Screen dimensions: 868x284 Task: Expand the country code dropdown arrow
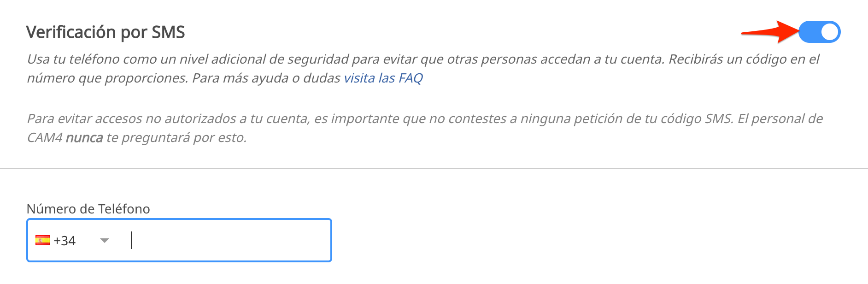(x=105, y=240)
